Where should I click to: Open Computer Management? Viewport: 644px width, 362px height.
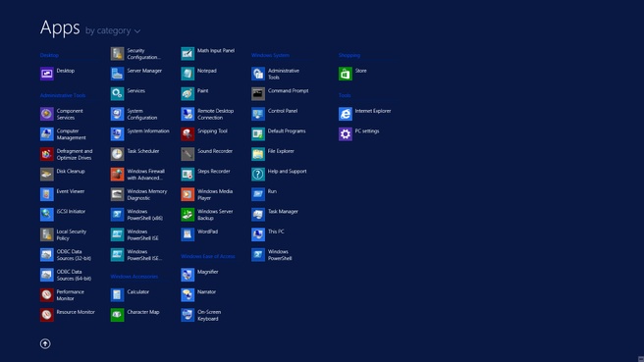(63, 134)
